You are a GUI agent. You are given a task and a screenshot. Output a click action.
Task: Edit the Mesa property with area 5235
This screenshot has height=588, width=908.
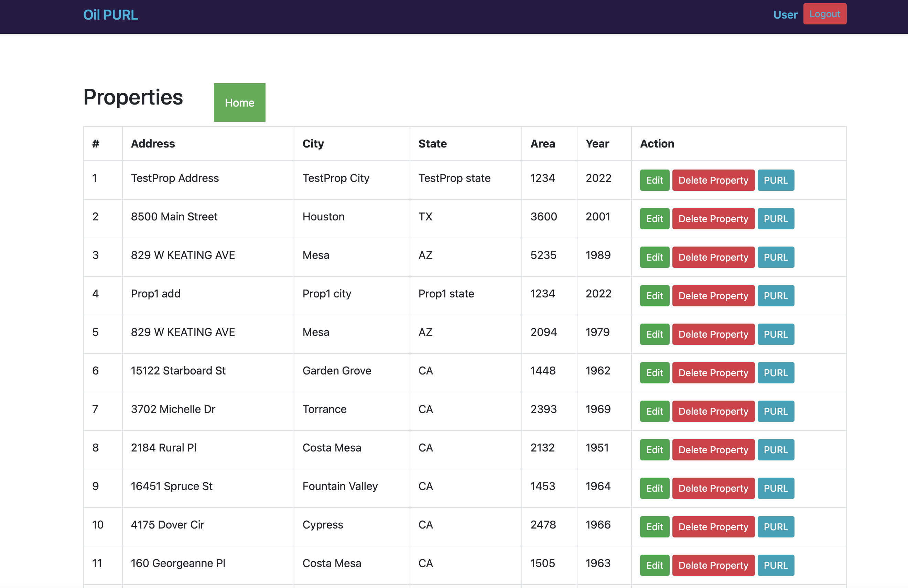tap(654, 258)
